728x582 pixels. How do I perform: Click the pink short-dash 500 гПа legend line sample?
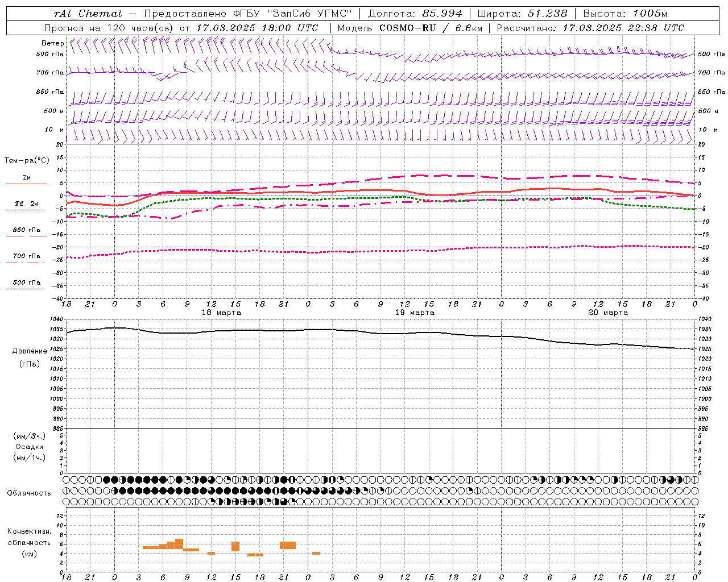(26, 289)
